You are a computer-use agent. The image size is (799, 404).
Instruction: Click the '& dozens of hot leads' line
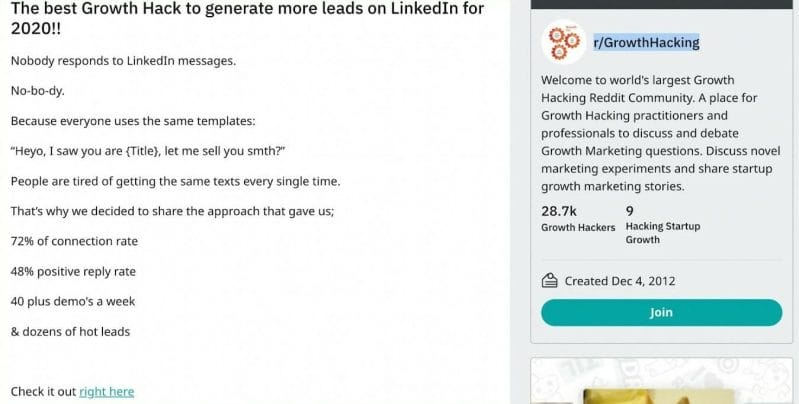click(x=70, y=331)
